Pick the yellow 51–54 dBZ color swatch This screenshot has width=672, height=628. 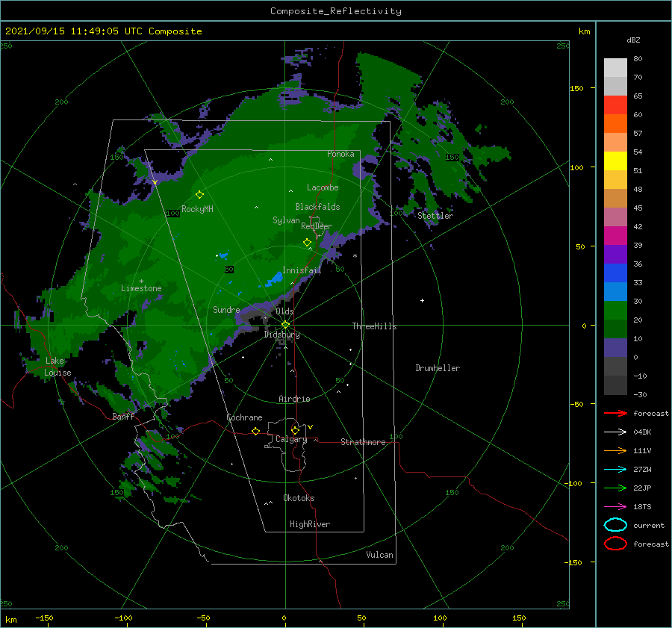[x=615, y=161]
